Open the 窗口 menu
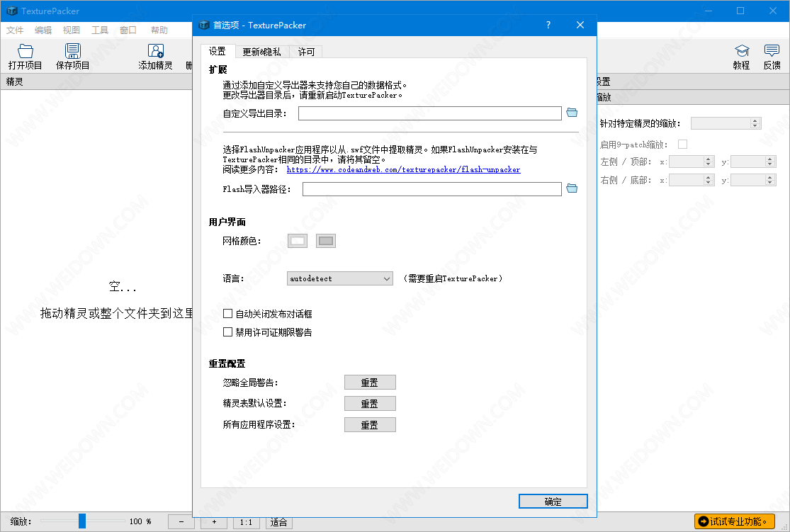This screenshot has height=532, width=790. (128, 30)
